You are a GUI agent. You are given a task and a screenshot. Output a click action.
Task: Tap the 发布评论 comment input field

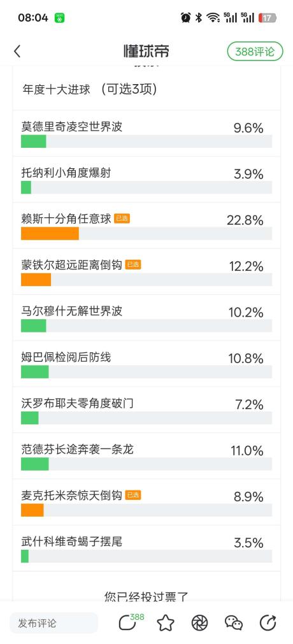click(54, 623)
